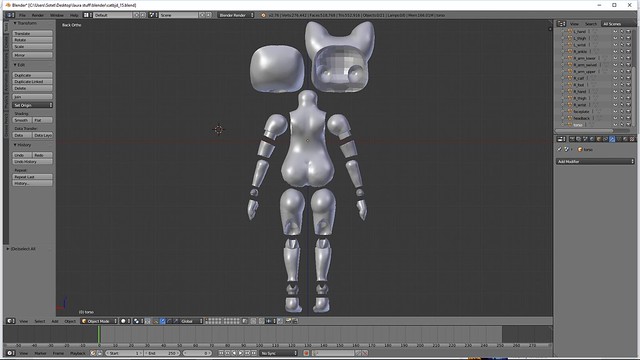The width and height of the screenshot is (640, 360).
Task: Click the Undo History button
Action: 33,162
